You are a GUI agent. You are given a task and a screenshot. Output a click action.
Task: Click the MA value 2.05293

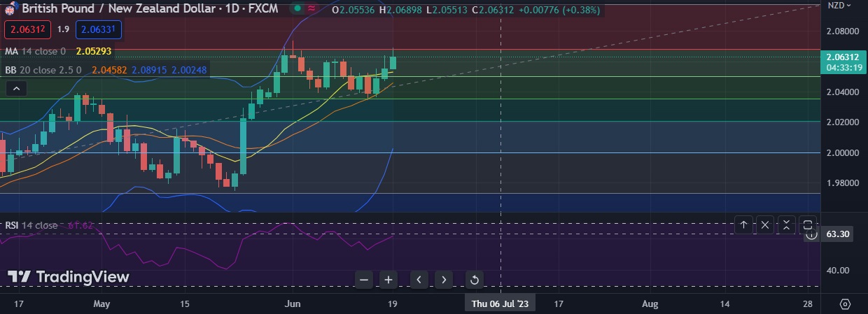click(93, 51)
